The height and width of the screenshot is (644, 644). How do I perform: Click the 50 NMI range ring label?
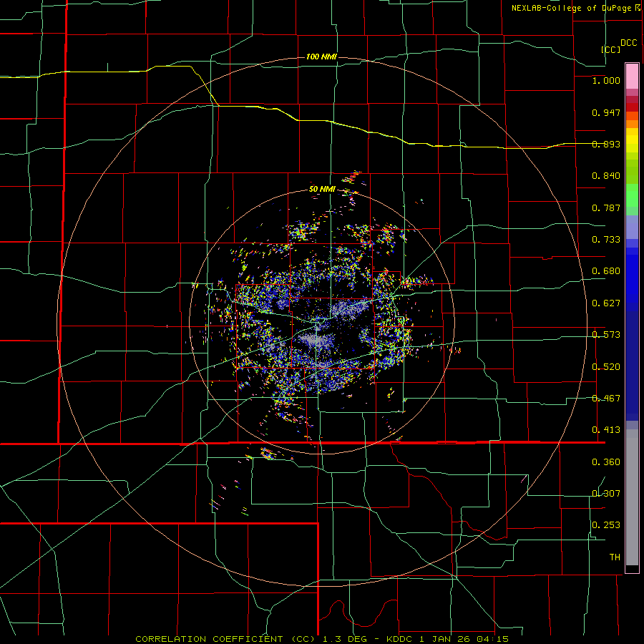coord(322,190)
